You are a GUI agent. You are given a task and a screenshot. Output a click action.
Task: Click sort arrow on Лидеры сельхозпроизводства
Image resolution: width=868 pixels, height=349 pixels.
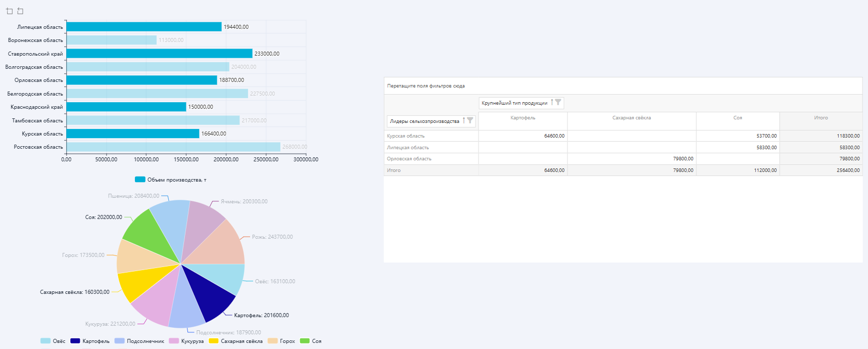click(463, 121)
